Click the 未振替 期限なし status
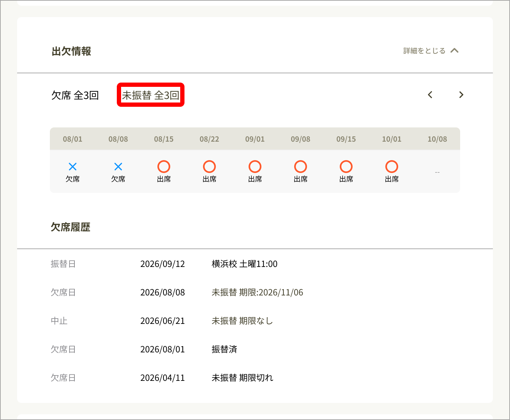Viewport: 510px width, 420px height. click(x=242, y=321)
